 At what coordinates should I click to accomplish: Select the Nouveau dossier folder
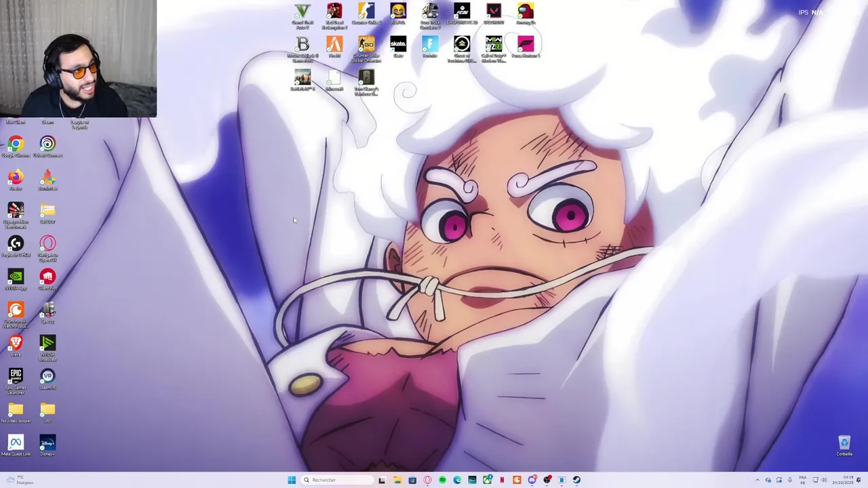point(16,412)
